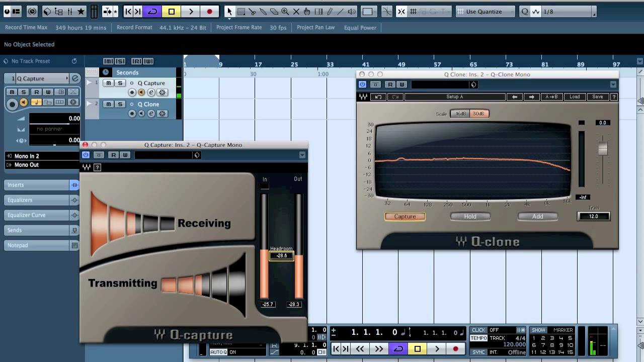Go to previous marker in top toolbar
The image size is (644, 362).
[x=128, y=12]
